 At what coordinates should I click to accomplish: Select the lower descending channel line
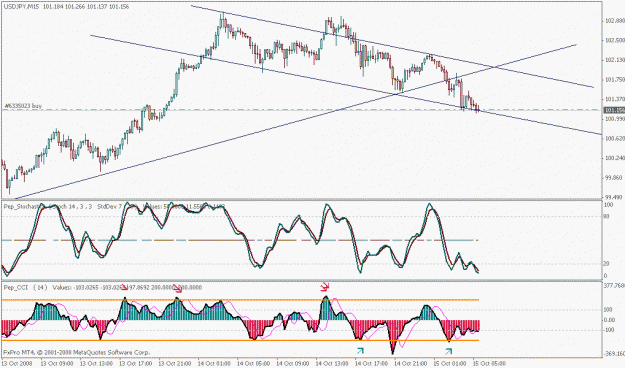346,85
